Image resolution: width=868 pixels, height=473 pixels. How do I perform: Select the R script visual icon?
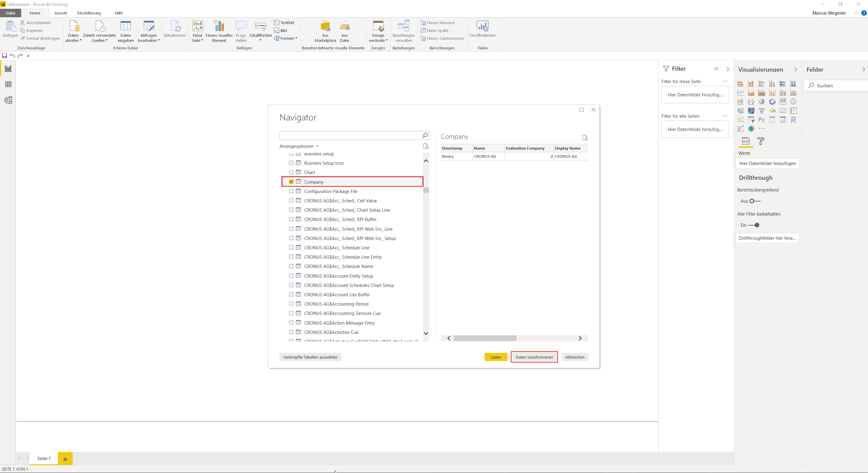click(793, 120)
